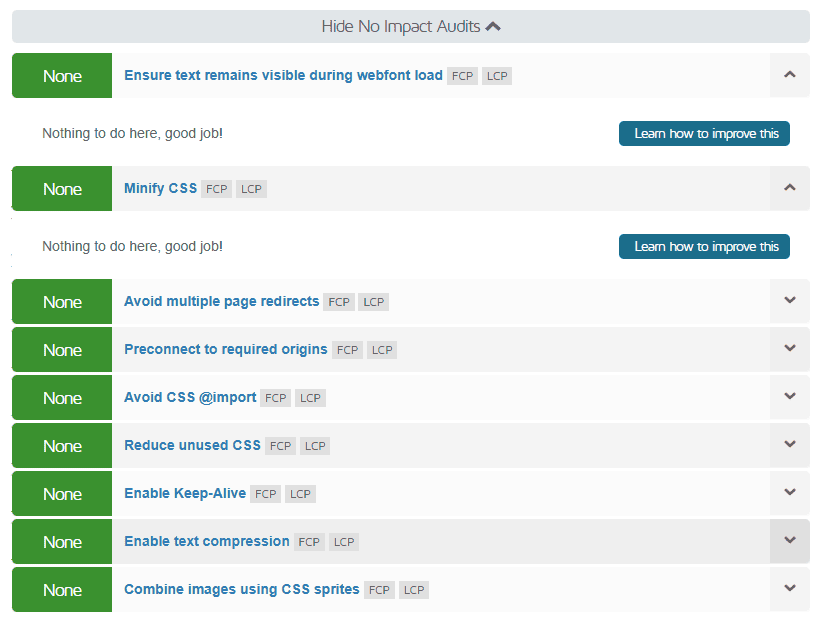
Task: Click None badge on Enable text compression
Action: (62, 542)
